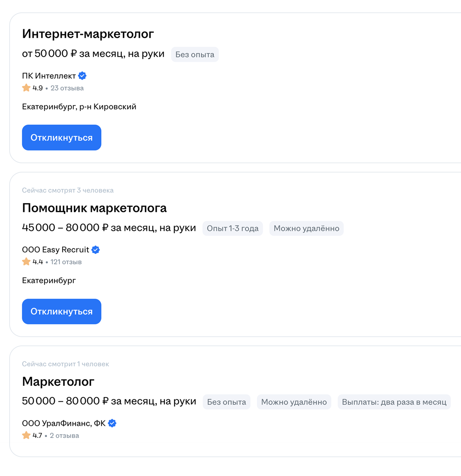This screenshot has height=476, width=461.
Task: Click the star icon beside the 4.4 rating
Action: pyautogui.click(x=26, y=261)
